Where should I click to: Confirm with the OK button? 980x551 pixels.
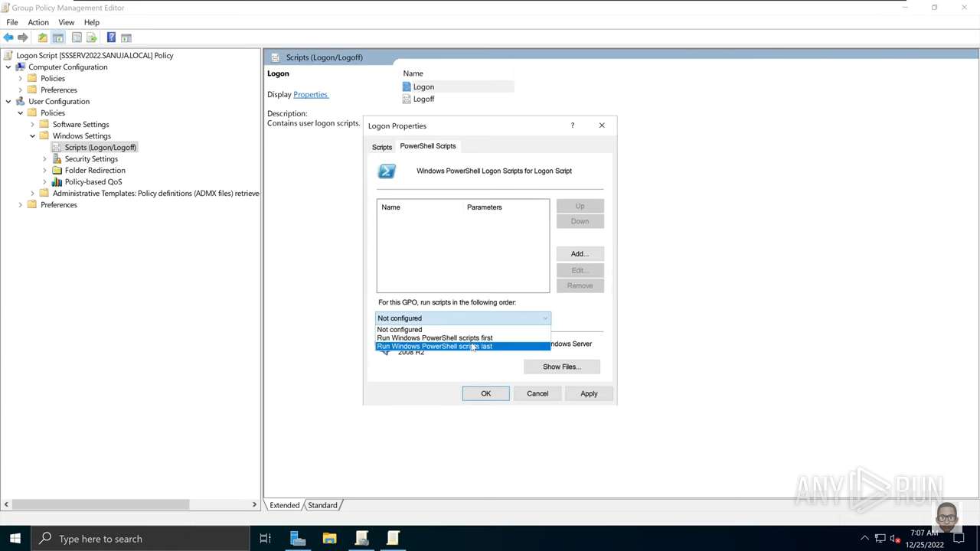pos(485,393)
